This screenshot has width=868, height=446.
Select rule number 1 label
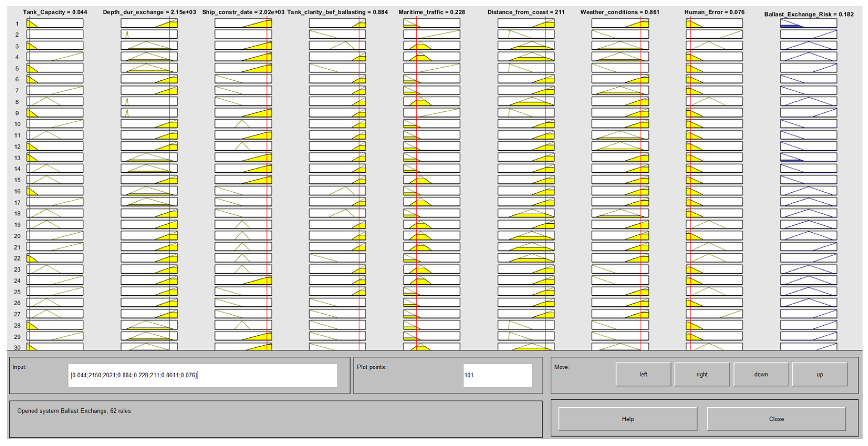[x=17, y=24]
